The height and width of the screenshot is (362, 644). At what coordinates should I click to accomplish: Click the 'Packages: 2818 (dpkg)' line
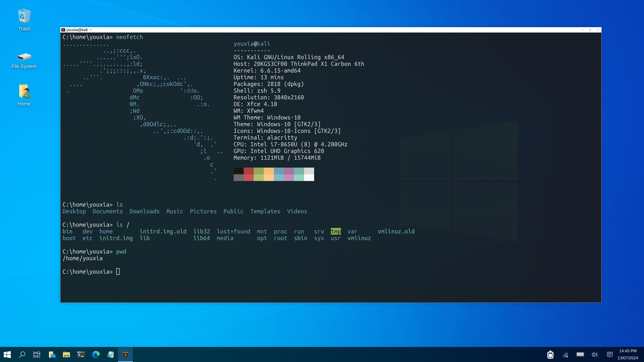269,84
